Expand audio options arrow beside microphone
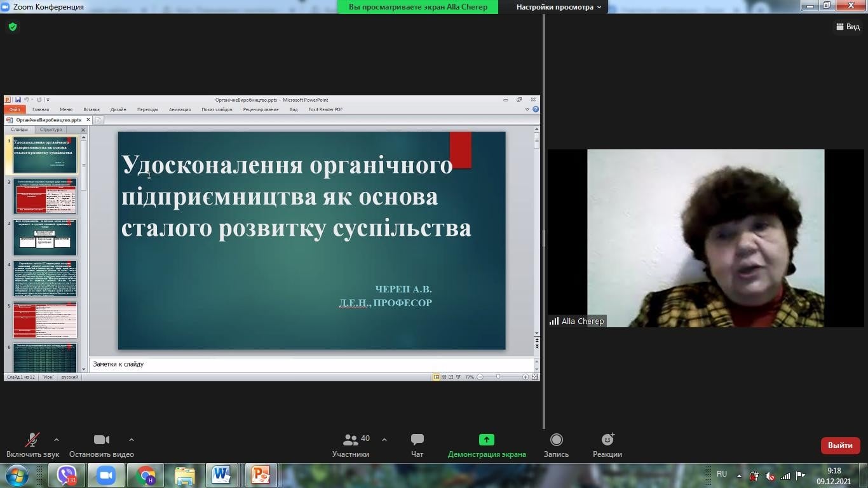The height and width of the screenshot is (488, 868). [x=57, y=440]
